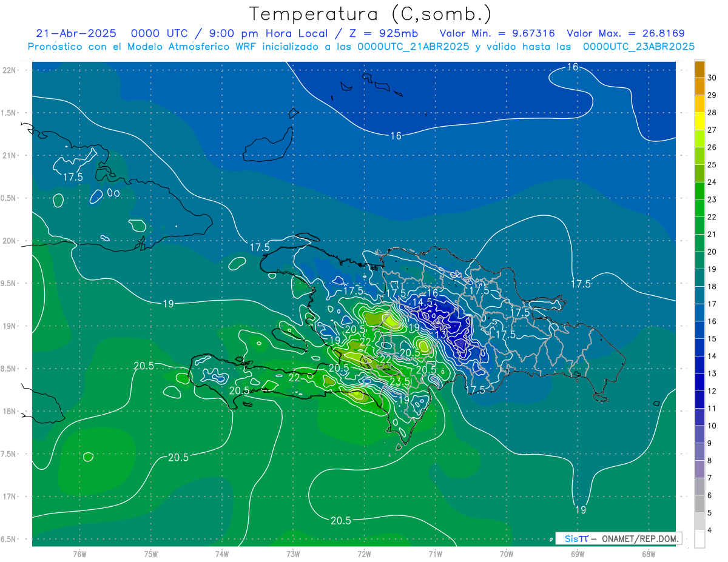The image size is (728, 562).
Task: Click the Valor Max. = 26.8169 text
Action: pos(625,33)
